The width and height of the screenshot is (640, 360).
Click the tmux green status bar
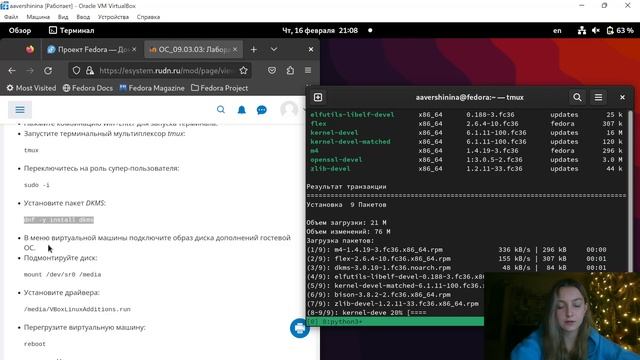coord(395,322)
